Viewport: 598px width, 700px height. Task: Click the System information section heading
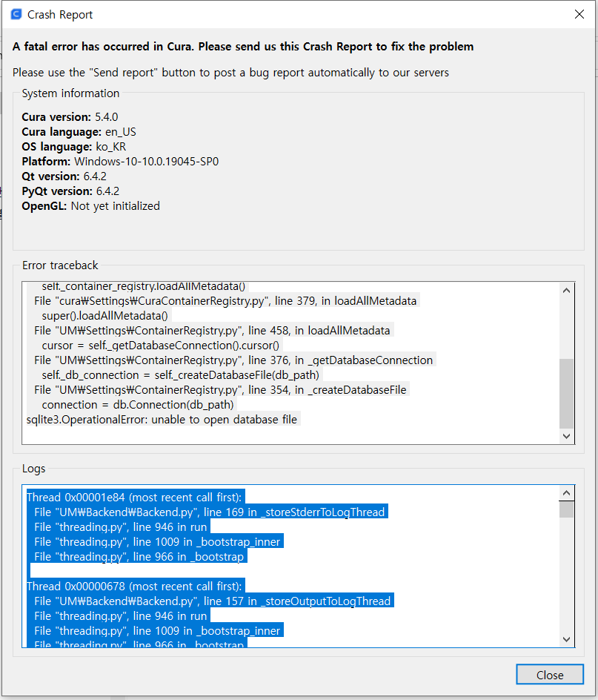point(70,93)
